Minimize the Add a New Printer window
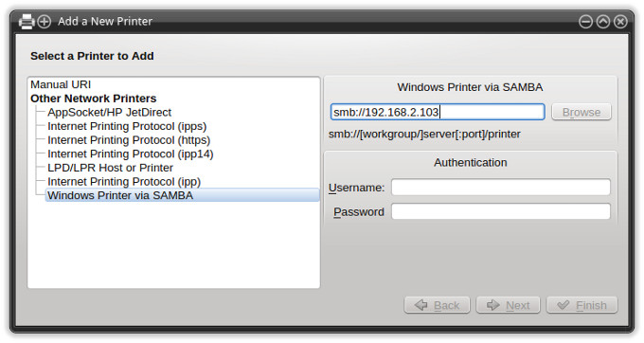 [x=585, y=22]
